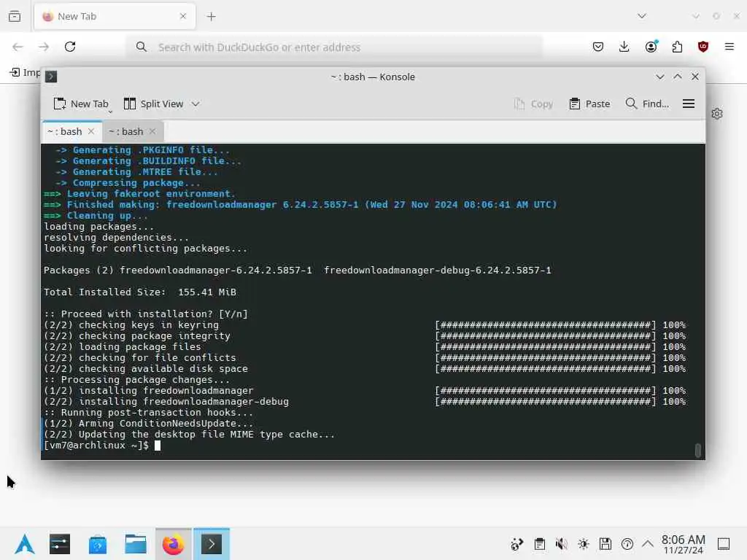Click 'Proceed with installation? [Y/n]' line
This screenshot has width=747, height=560.
pos(146,314)
